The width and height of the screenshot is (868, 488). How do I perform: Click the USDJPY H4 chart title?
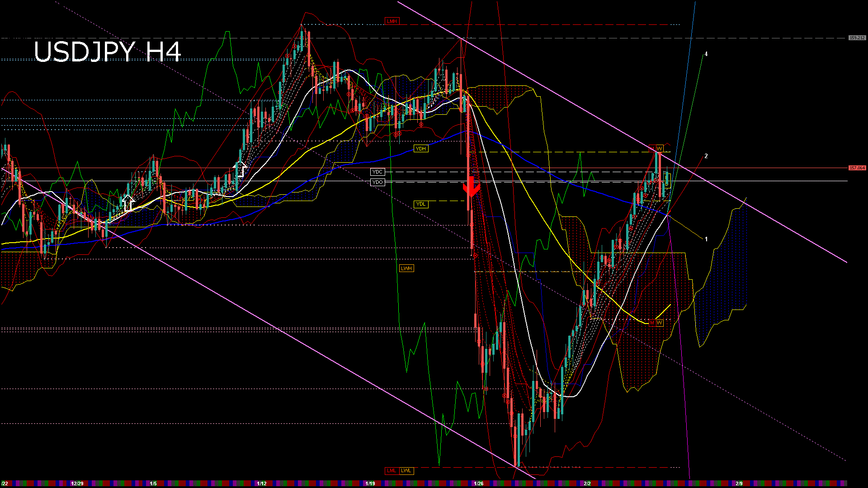coord(108,52)
